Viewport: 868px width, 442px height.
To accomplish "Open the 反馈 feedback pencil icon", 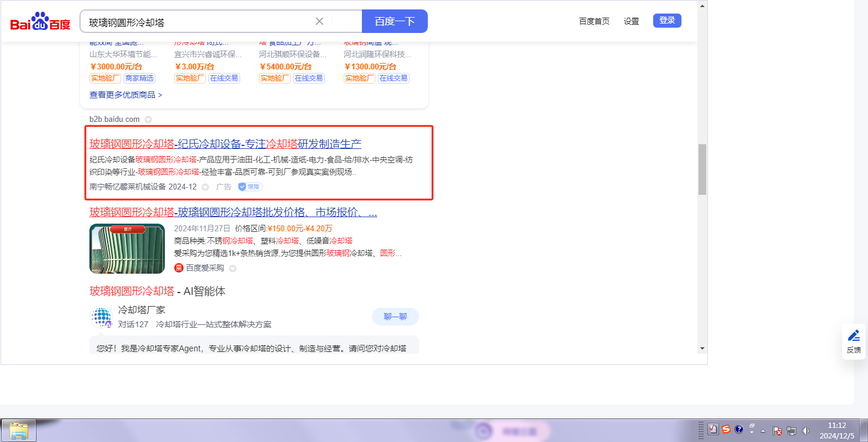I will (x=853, y=336).
